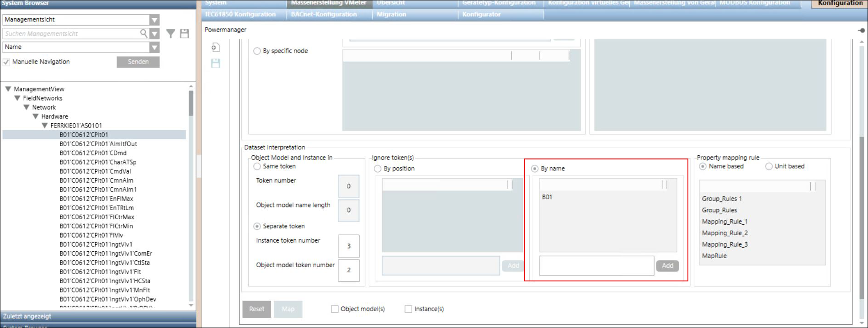The width and height of the screenshot is (868, 328).
Task: Click the Reset button
Action: tap(256, 309)
